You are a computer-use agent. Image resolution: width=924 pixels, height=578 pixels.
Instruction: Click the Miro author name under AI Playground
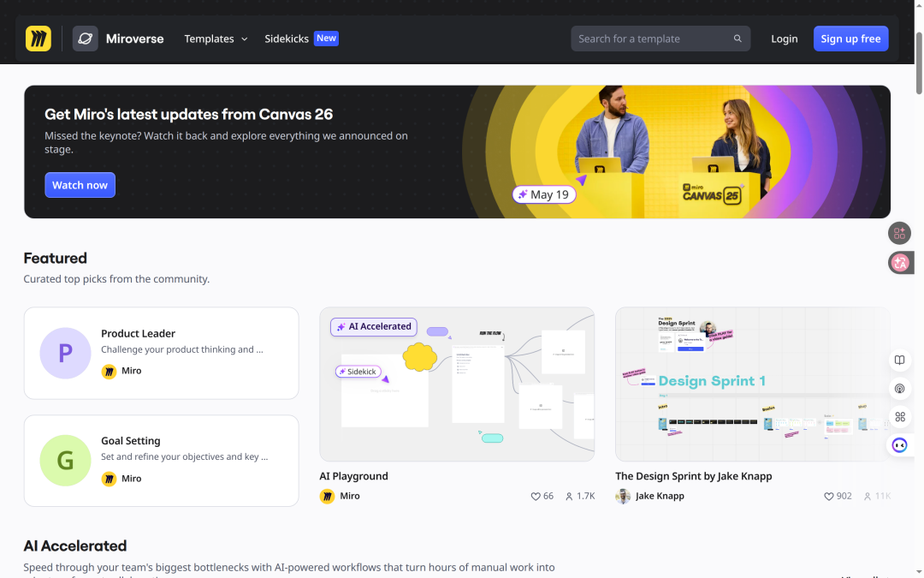[x=350, y=497]
